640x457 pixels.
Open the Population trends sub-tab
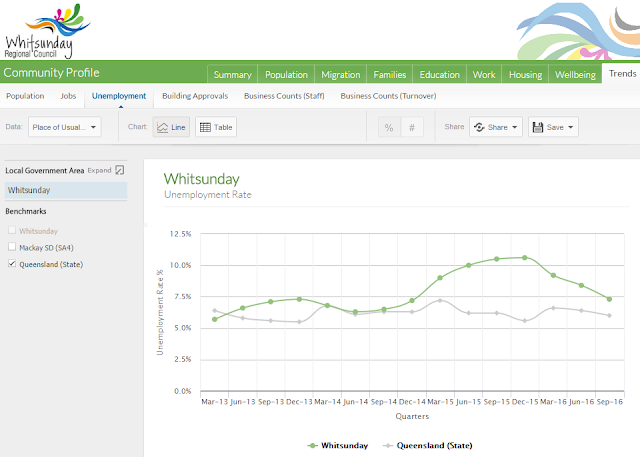(x=25, y=96)
